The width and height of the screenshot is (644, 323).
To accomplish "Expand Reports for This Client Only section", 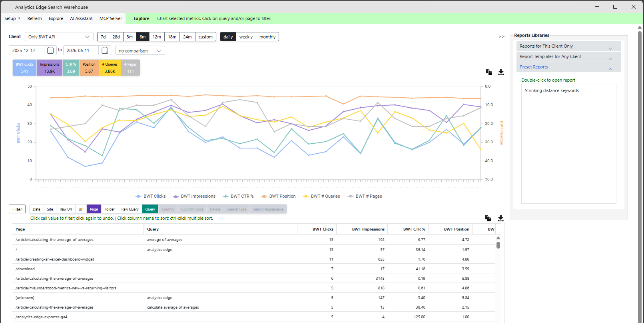I will coord(568,46).
